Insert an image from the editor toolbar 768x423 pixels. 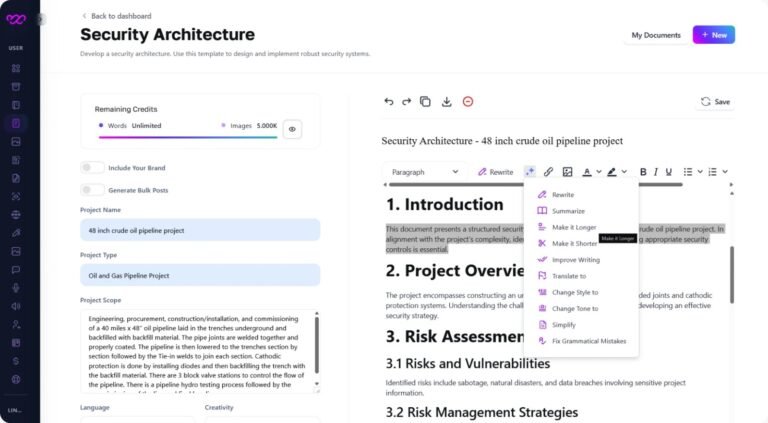(x=567, y=172)
